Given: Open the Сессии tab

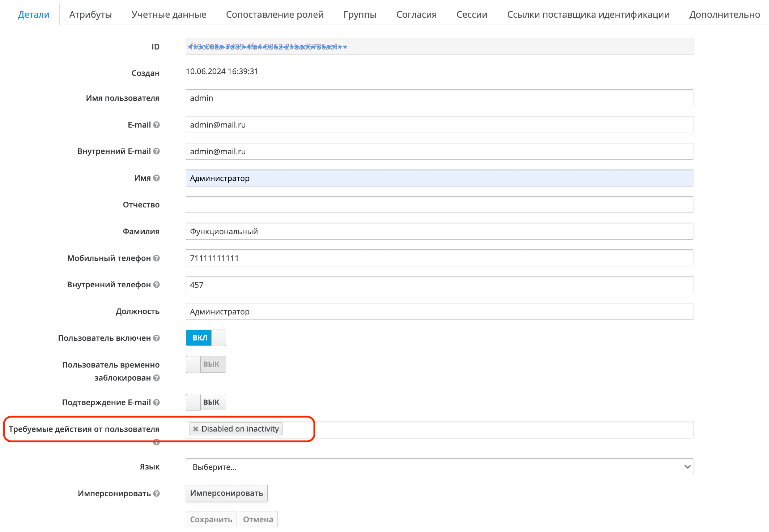Looking at the screenshot, I should pos(472,14).
